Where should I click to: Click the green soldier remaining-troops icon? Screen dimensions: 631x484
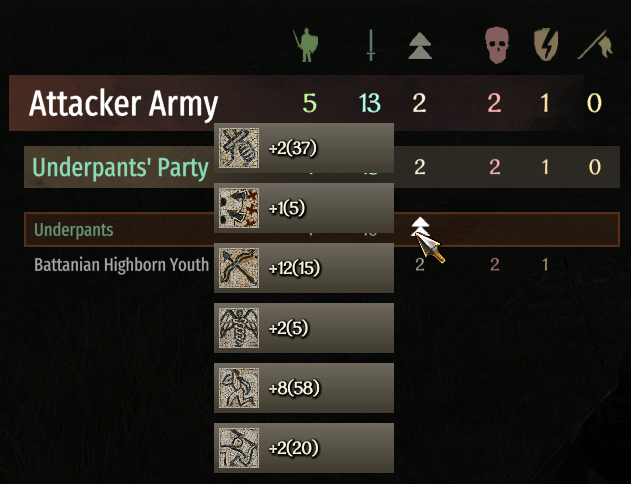tap(306, 45)
